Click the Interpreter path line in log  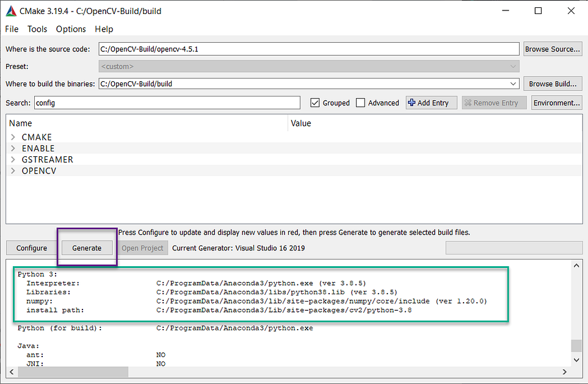tap(196, 283)
